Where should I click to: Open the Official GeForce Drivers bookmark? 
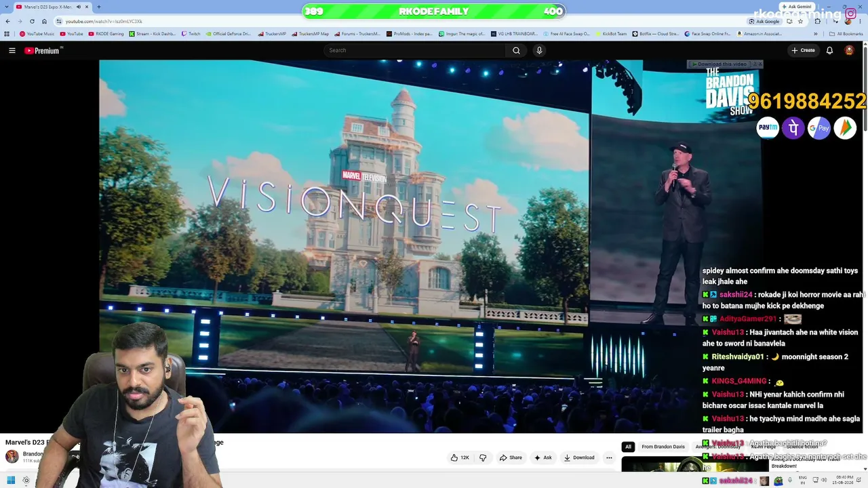[229, 33]
